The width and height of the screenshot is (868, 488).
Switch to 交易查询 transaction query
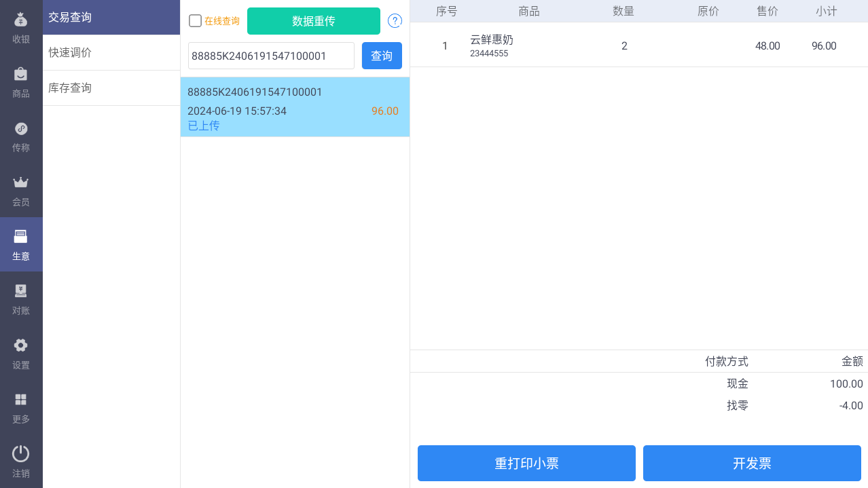click(111, 17)
